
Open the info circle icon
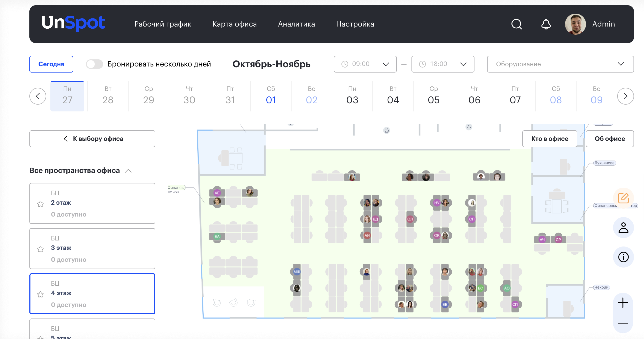623,257
